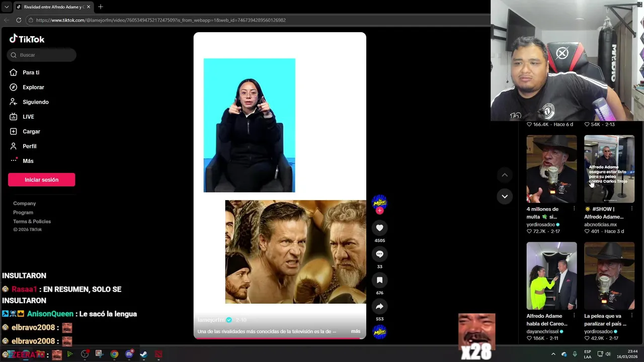The height and width of the screenshot is (362, 644).
Task: Close the Rivalidad entre Alfredo Adame tab
Action: pos(89,7)
